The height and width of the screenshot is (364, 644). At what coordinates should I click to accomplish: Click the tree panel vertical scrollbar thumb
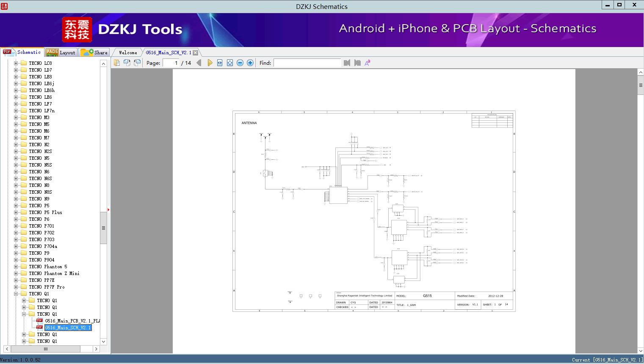[103, 228]
